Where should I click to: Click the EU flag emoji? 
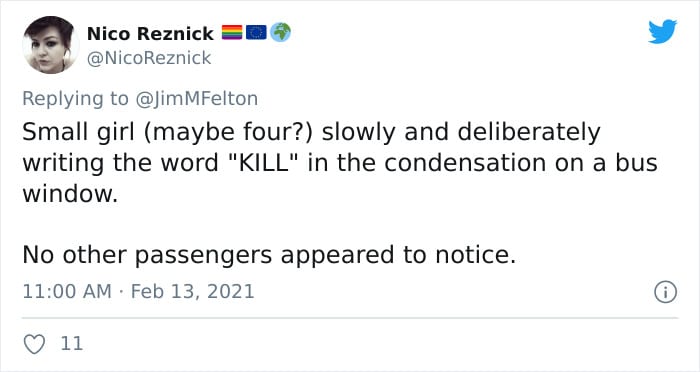256,33
